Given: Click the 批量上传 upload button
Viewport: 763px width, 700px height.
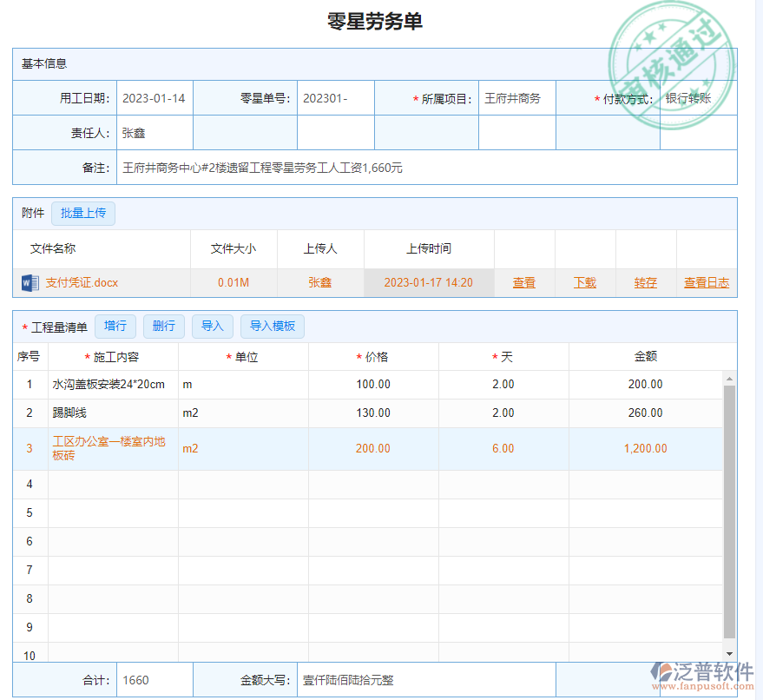Looking at the screenshot, I should pos(83,213).
